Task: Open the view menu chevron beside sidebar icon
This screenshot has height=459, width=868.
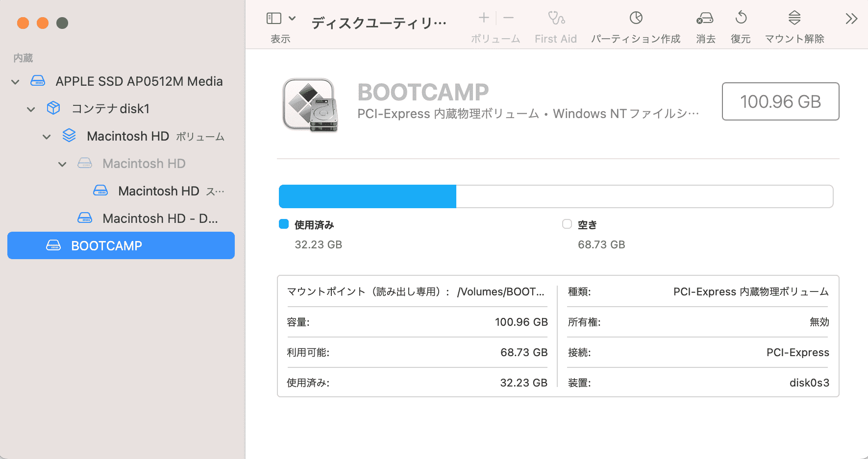Action: (x=292, y=19)
